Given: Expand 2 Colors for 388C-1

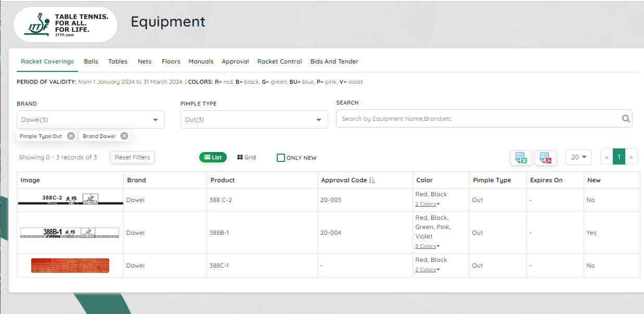Looking at the screenshot, I should [427, 270].
